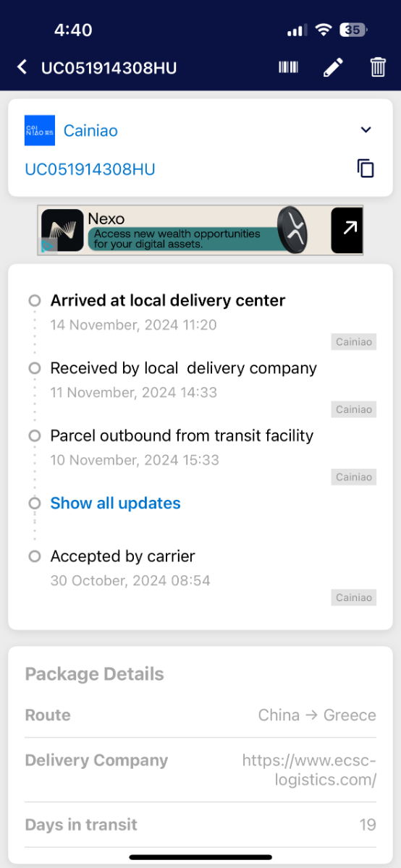The width and height of the screenshot is (401, 868).
Task: Tap the back arrow in header
Action: pos(22,67)
